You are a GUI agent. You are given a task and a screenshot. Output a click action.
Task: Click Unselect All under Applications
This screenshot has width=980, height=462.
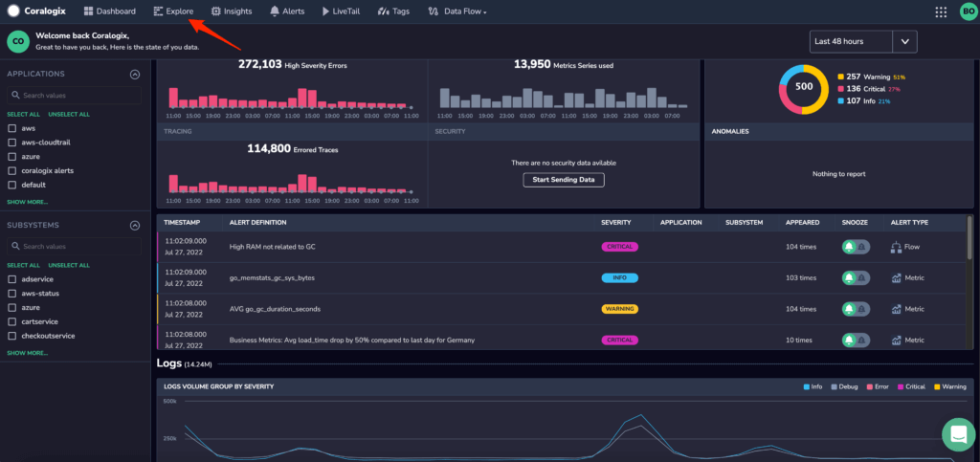69,114
